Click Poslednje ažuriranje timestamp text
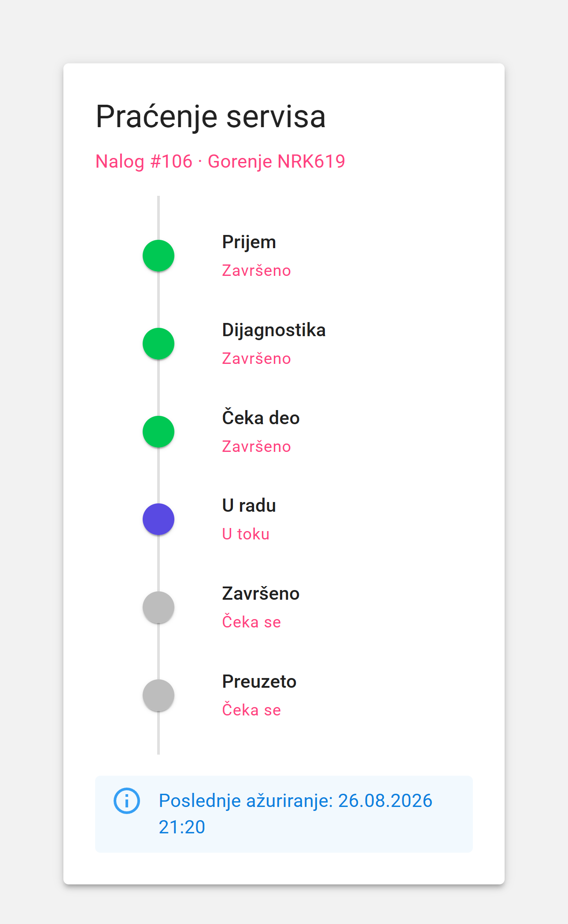This screenshot has width=568, height=924. click(x=295, y=814)
